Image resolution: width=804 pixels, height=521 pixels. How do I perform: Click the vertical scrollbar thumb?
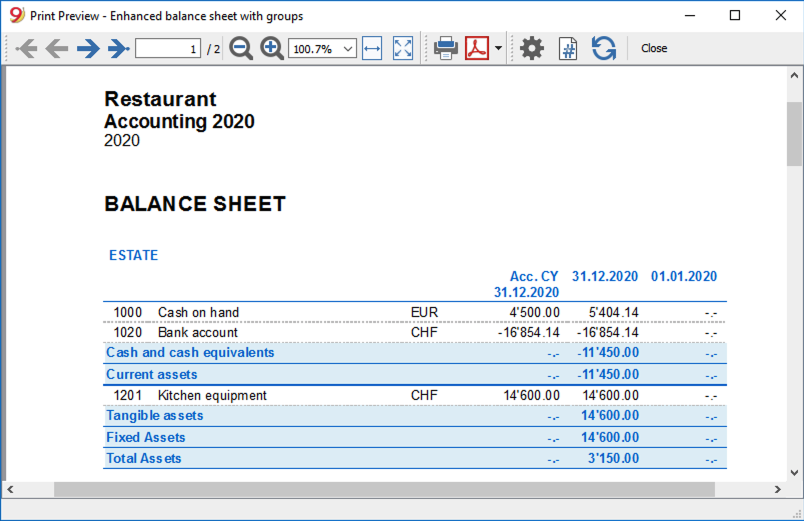794,134
